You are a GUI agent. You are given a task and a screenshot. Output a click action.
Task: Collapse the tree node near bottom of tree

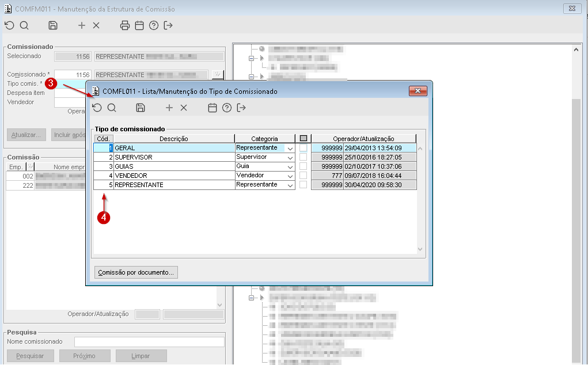(x=251, y=298)
